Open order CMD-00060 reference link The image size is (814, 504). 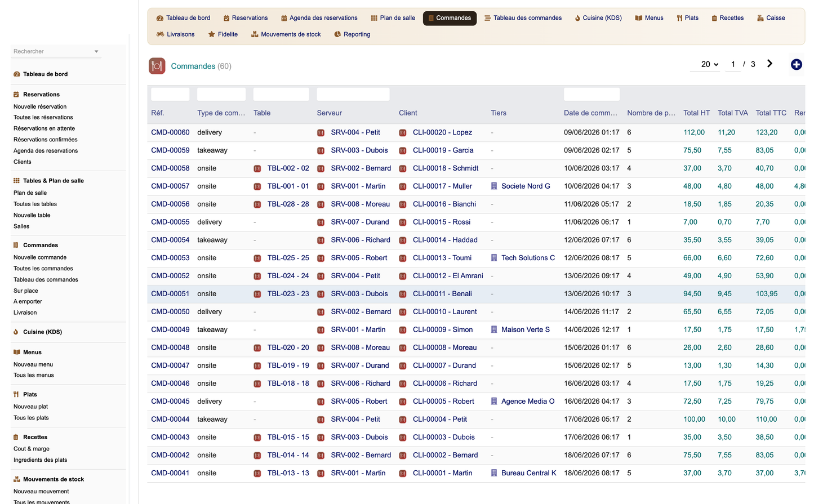[170, 132]
